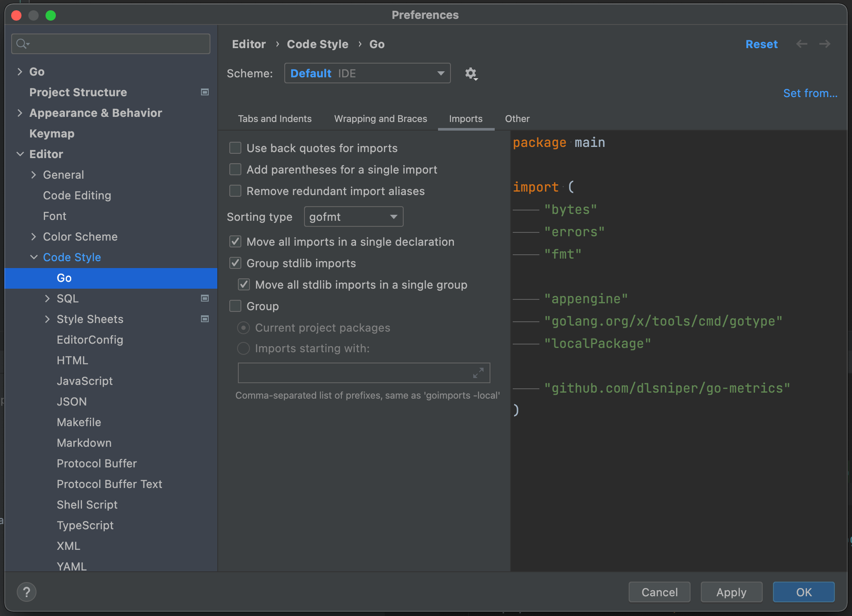Select Font settings
This screenshot has width=852, height=616.
tap(55, 216)
